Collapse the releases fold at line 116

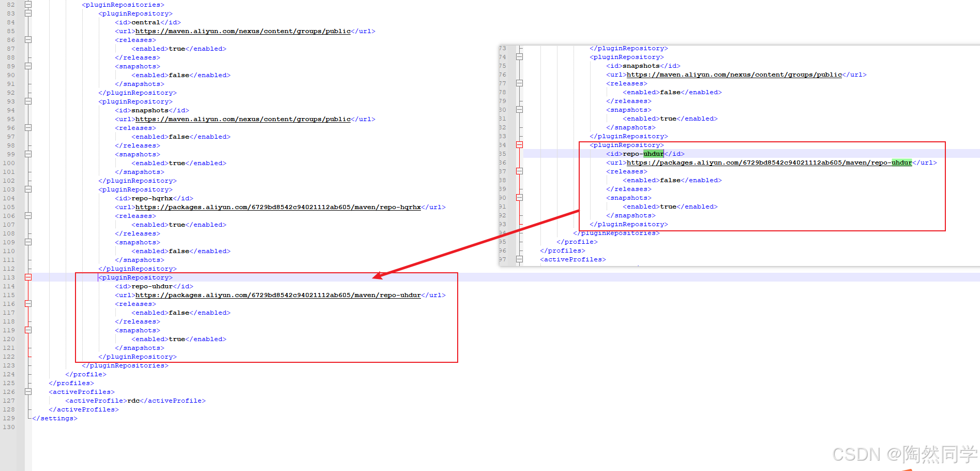28,304
